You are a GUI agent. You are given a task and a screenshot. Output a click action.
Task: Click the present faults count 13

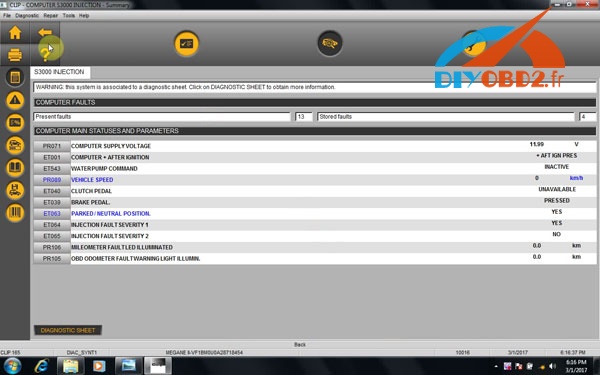303,117
